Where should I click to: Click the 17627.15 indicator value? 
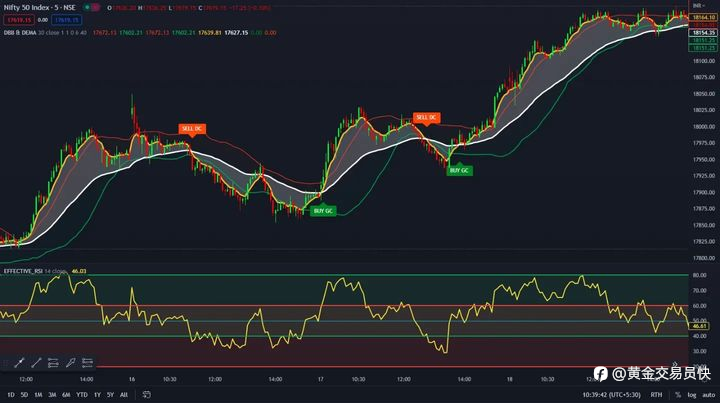click(236, 33)
